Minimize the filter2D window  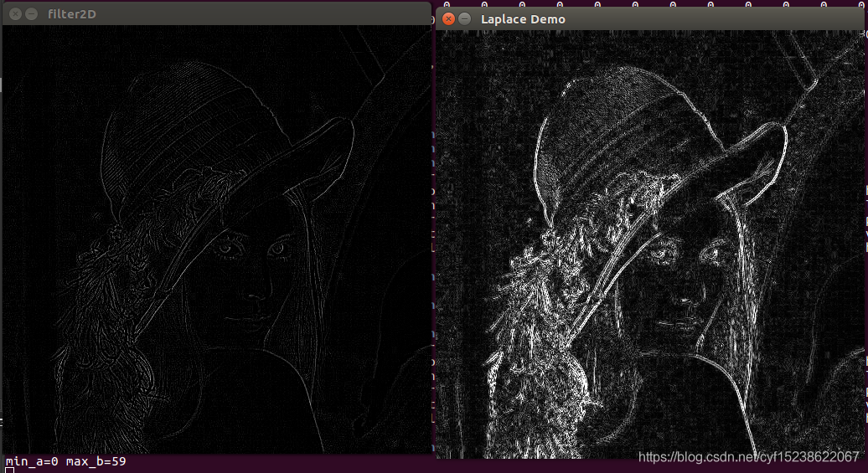click(x=32, y=14)
